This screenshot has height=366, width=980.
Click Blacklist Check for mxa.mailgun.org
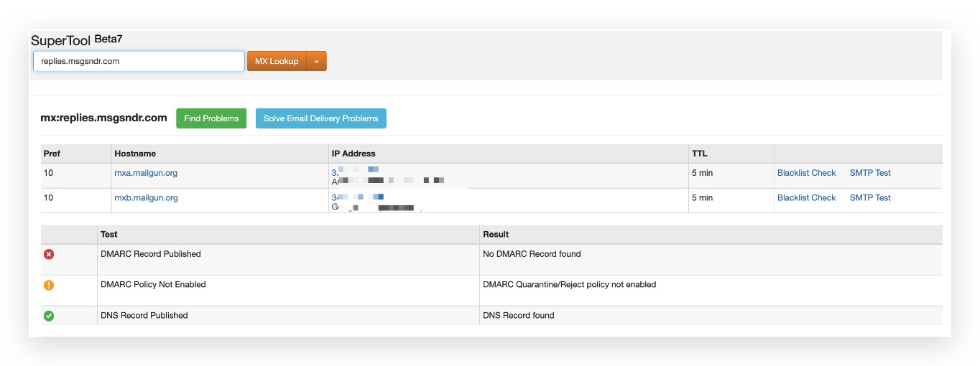tap(806, 173)
